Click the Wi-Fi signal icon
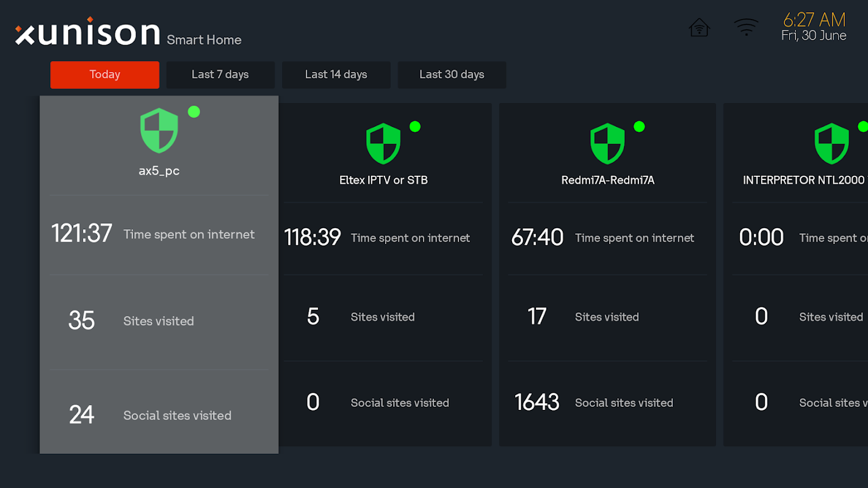 coord(746,27)
